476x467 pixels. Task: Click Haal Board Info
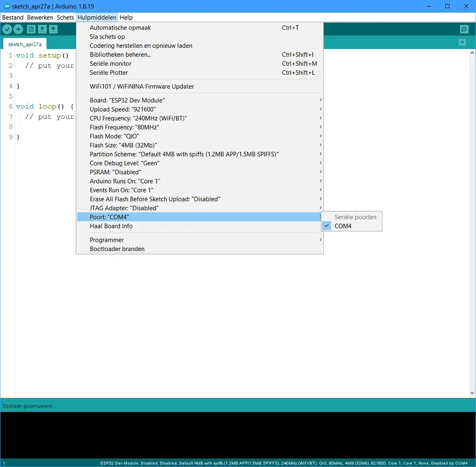tap(111, 226)
